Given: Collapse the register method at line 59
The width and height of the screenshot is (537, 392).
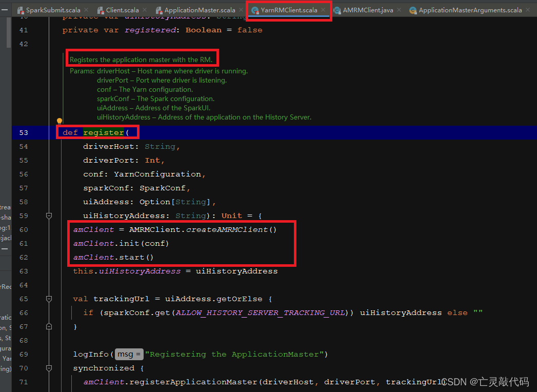Looking at the screenshot, I should tap(49, 215).
